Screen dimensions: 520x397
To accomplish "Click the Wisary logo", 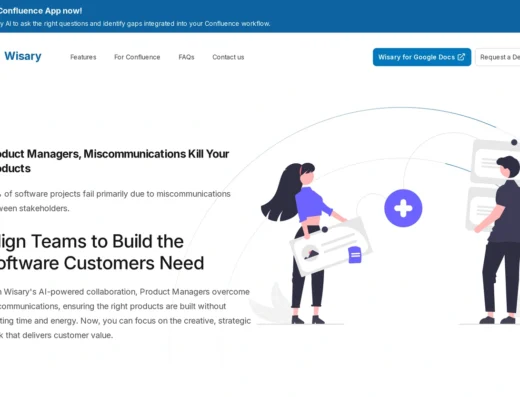I will 23,56.
